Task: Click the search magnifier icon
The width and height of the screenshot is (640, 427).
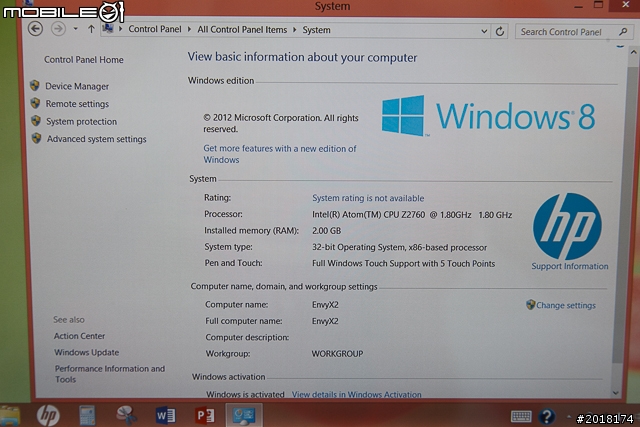Action: [x=623, y=31]
